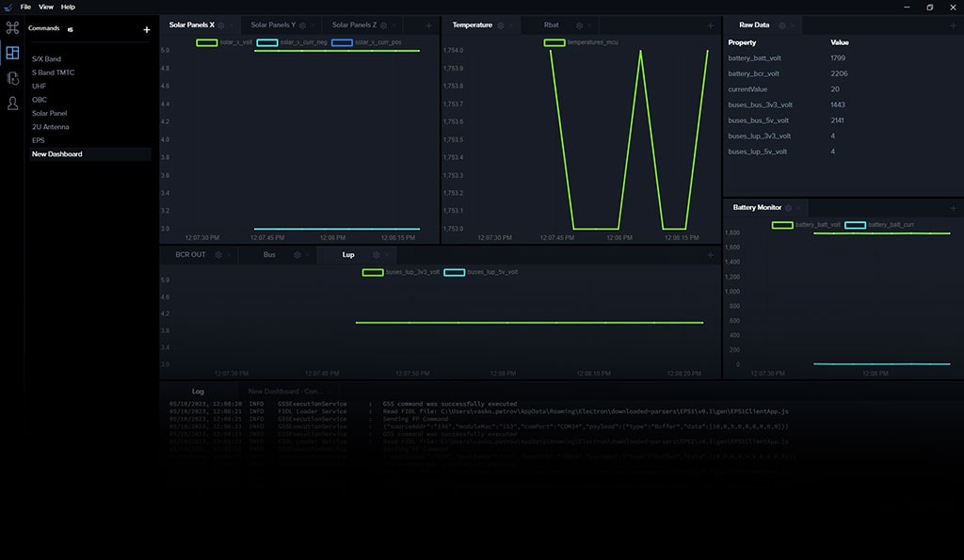The image size is (964, 560).
Task: Open settings gear of Bus tab
Action: tap(297, 254)
